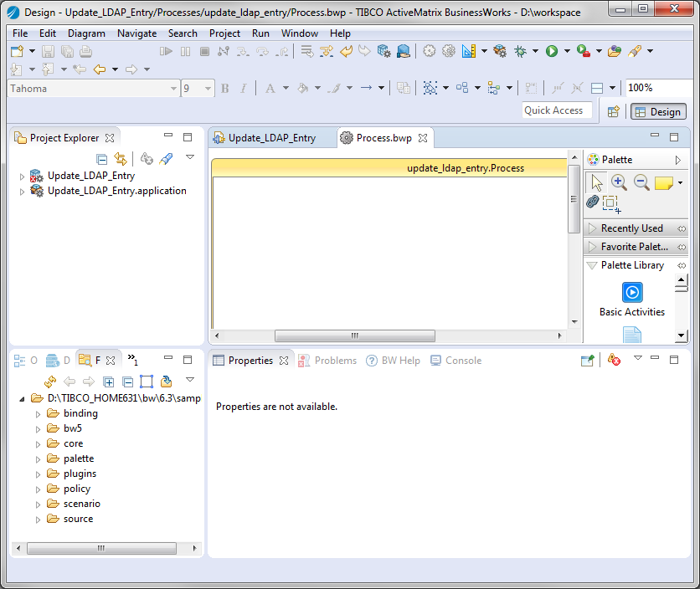Click the 100% zoom field
The height and width of the screenshot is (589, 700).
[x=660, y=88]
